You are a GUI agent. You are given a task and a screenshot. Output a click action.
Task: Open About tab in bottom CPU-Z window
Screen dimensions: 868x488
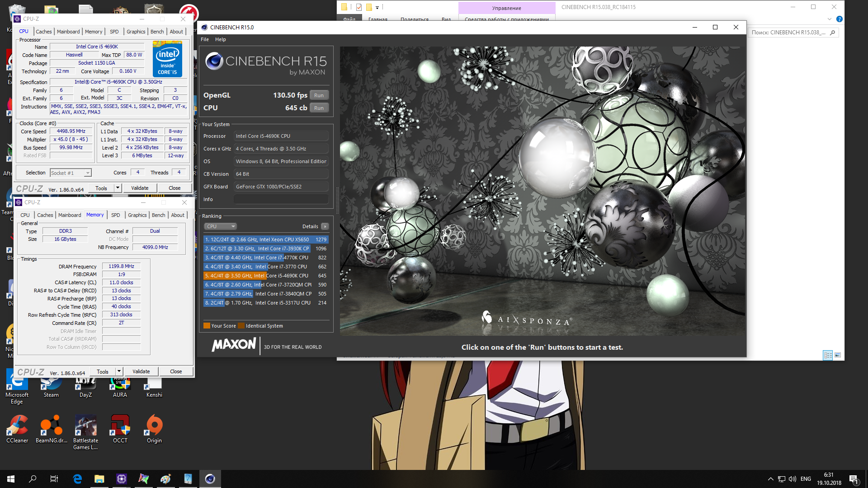[178, 215]
